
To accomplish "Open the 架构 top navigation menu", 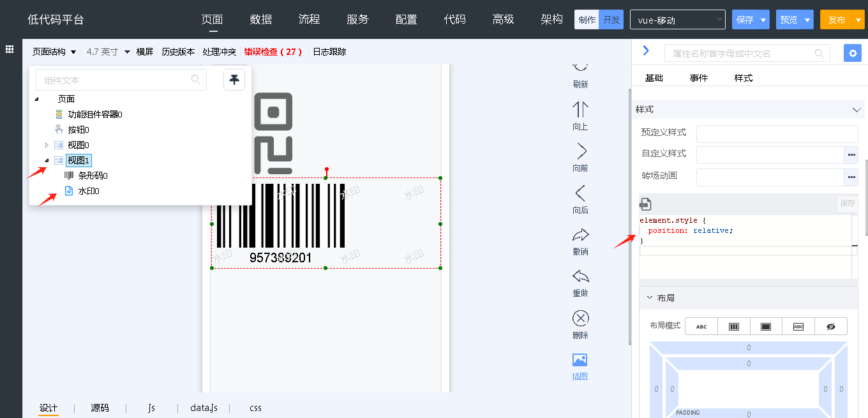I will click(x=552, y=19).
